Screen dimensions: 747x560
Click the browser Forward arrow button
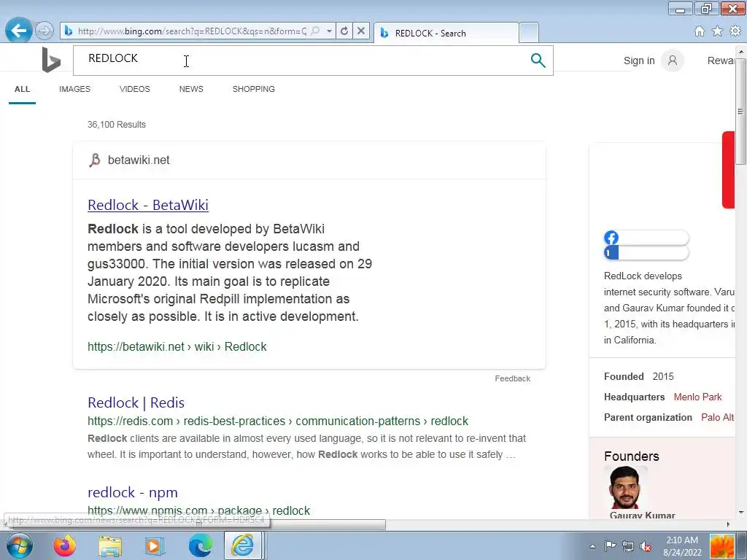click(44, 31)
